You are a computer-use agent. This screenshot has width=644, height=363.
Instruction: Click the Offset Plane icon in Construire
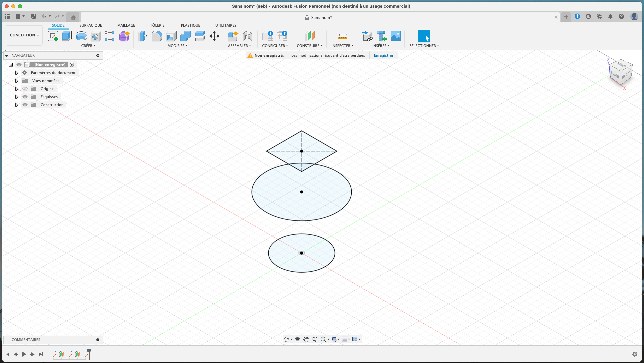pos(309,36)
